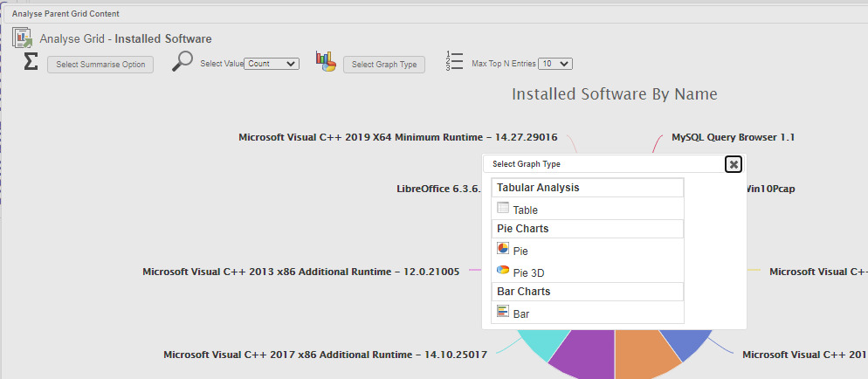The image size is (868, 379).
Task: Click the Max Top N Entries label
Action: 504,64
